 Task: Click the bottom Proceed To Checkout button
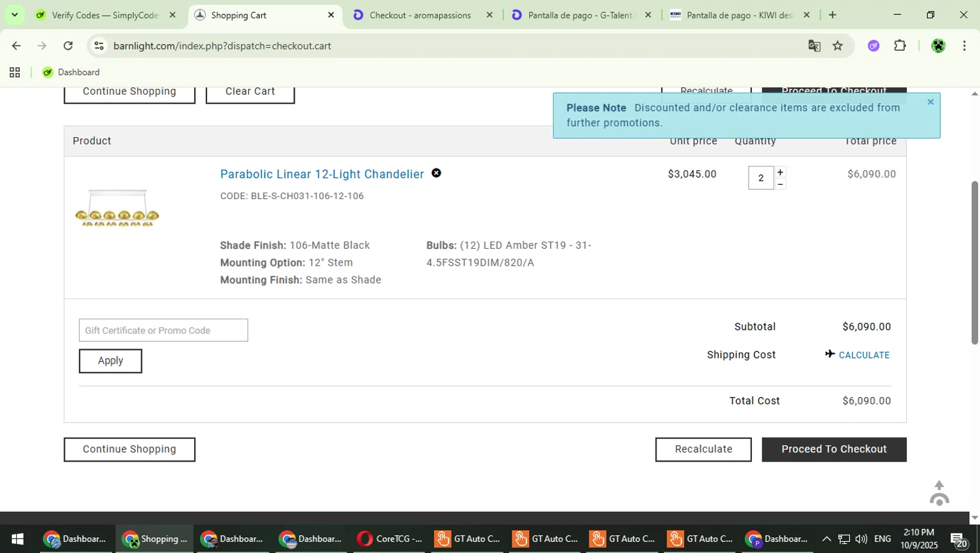tap(834, 449)
